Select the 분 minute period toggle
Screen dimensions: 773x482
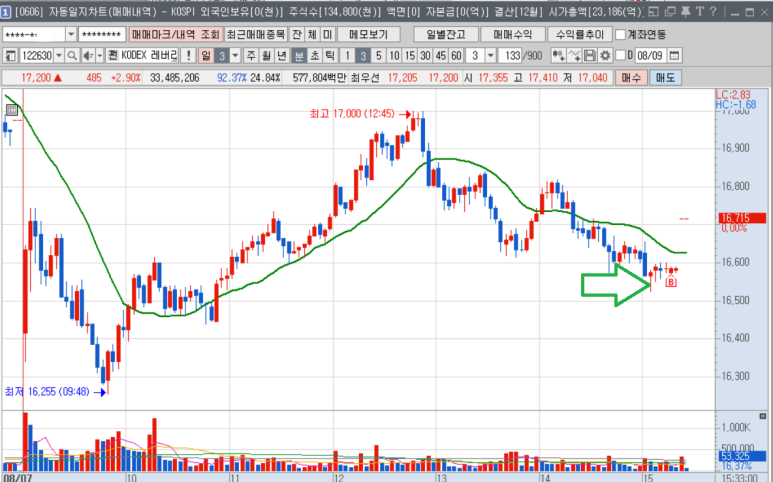tap(299, 56)
